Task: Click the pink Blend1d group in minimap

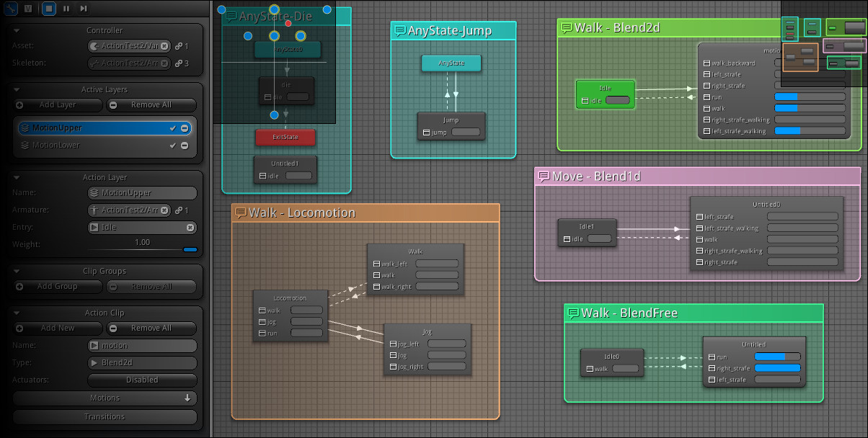Action: tap(843, 46)
